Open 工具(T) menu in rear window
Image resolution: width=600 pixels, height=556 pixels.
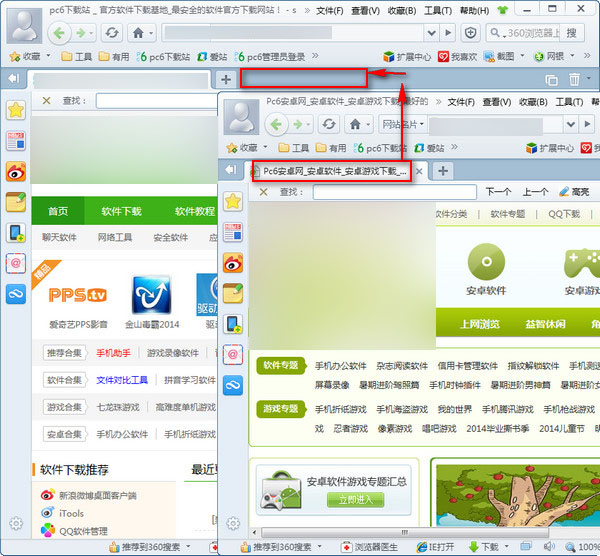pyautogui.click(x=438, y=11)
